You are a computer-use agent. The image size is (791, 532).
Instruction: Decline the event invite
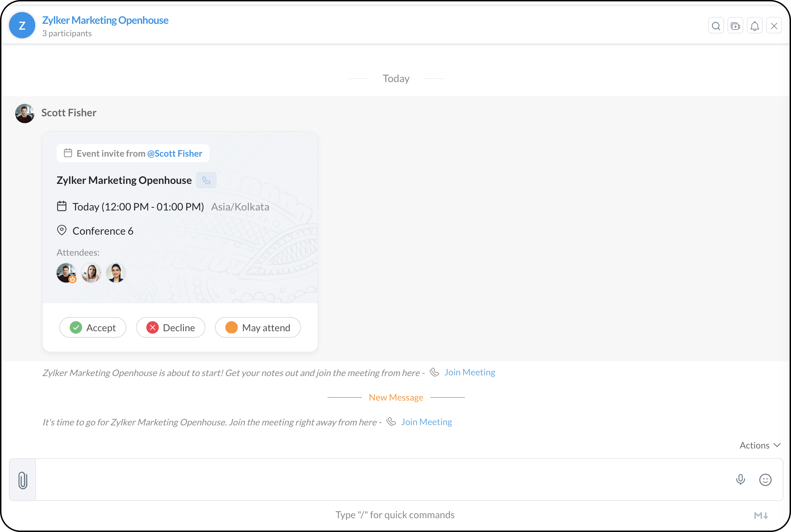[171, 327]
